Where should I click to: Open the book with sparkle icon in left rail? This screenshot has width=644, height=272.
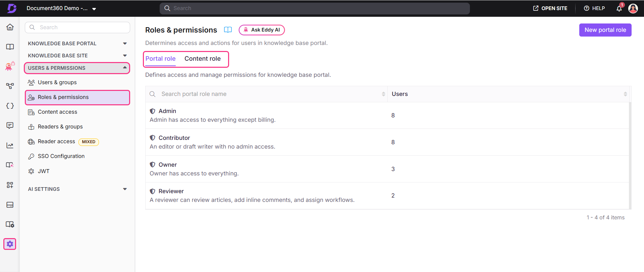point(10,165)
